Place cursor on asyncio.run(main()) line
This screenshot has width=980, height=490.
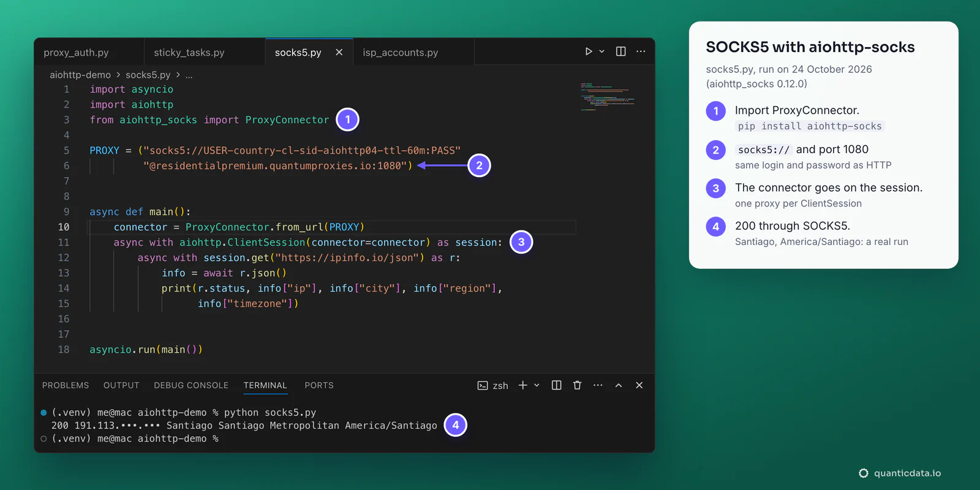(146, 350)
